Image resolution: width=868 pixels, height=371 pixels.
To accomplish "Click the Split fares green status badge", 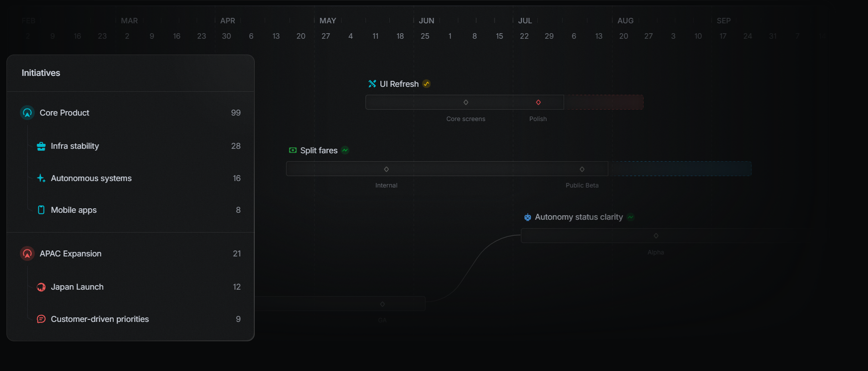I will coord(345,150).
